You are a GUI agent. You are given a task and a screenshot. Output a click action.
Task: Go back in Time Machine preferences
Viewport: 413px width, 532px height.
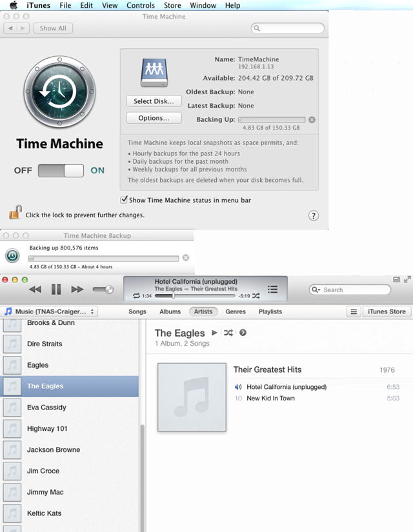(x=10, y=28)
